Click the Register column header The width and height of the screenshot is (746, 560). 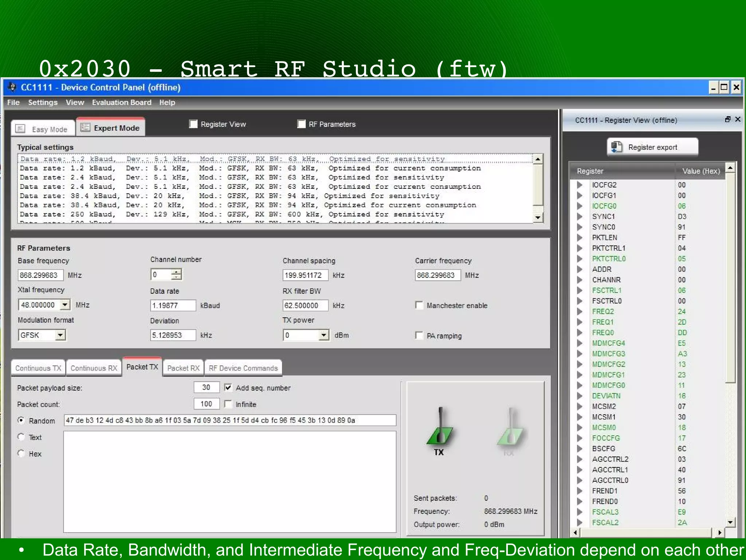click(622, 171)
